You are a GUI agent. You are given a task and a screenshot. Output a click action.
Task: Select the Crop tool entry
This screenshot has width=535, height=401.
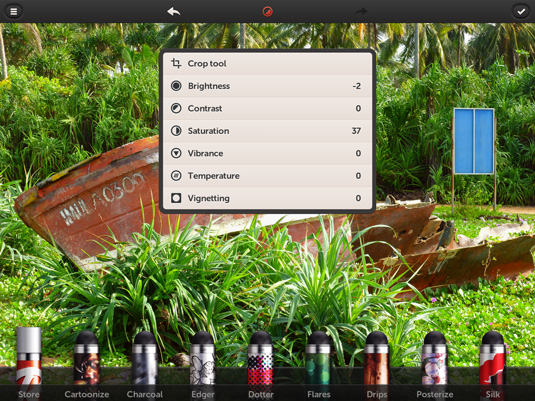pyautogui.click(x=268, y=63)
